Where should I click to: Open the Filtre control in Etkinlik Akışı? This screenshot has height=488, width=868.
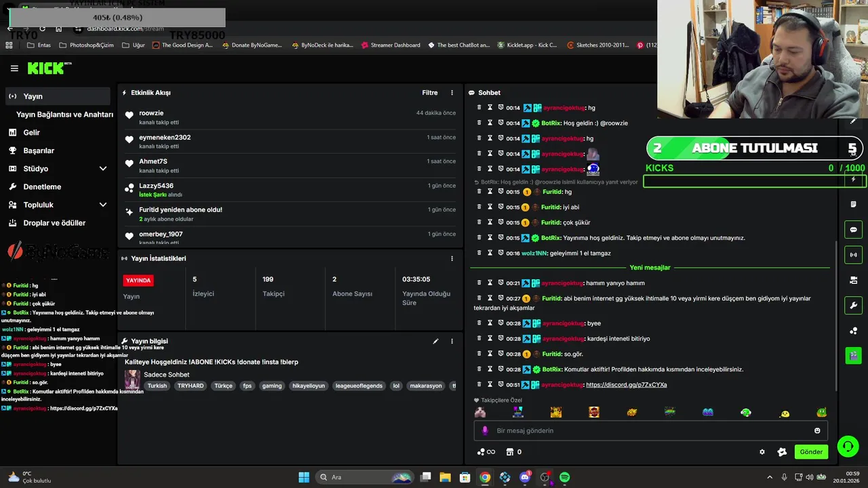point(430,93)
